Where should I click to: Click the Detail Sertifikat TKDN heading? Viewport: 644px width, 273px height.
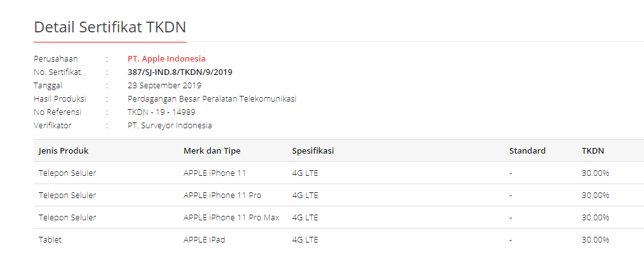pos(110,27)
